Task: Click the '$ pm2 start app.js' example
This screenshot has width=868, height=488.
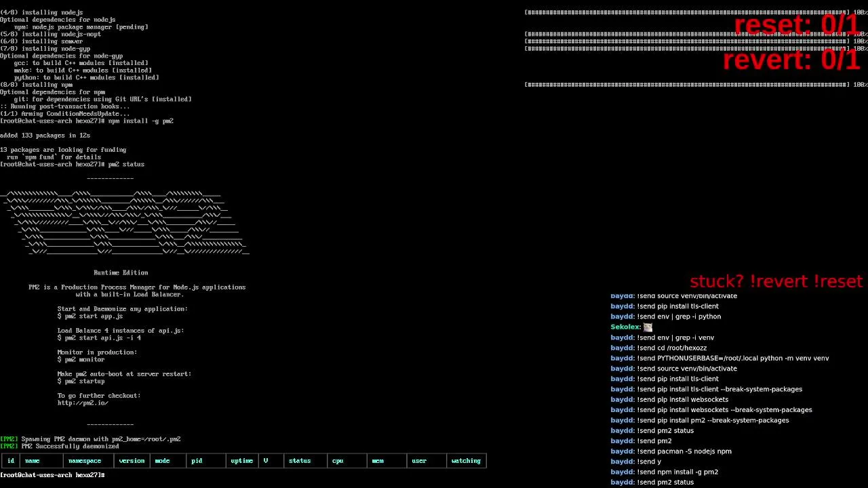Action: [x=90, y=317]
